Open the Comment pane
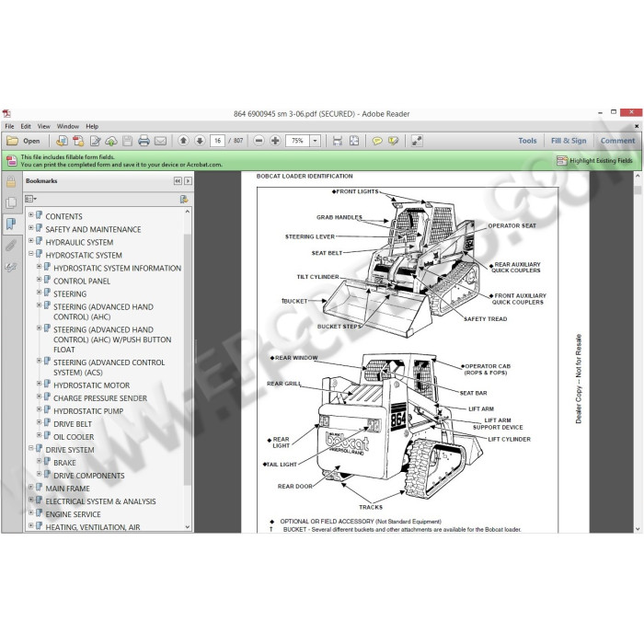Viewport: 644px width, 644px height. pyautogui.click(x=617, y=141)
